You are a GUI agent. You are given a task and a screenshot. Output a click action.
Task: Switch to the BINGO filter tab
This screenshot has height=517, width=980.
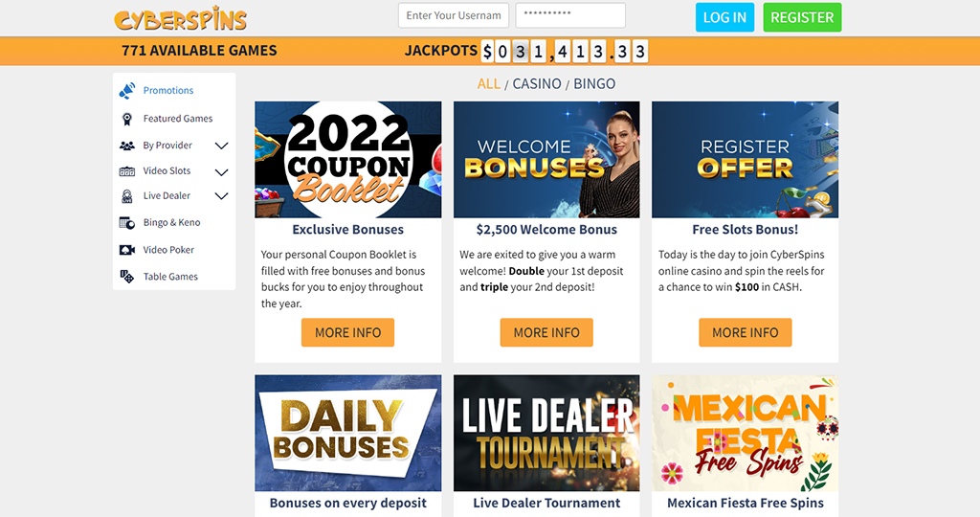tap(594, 83)
